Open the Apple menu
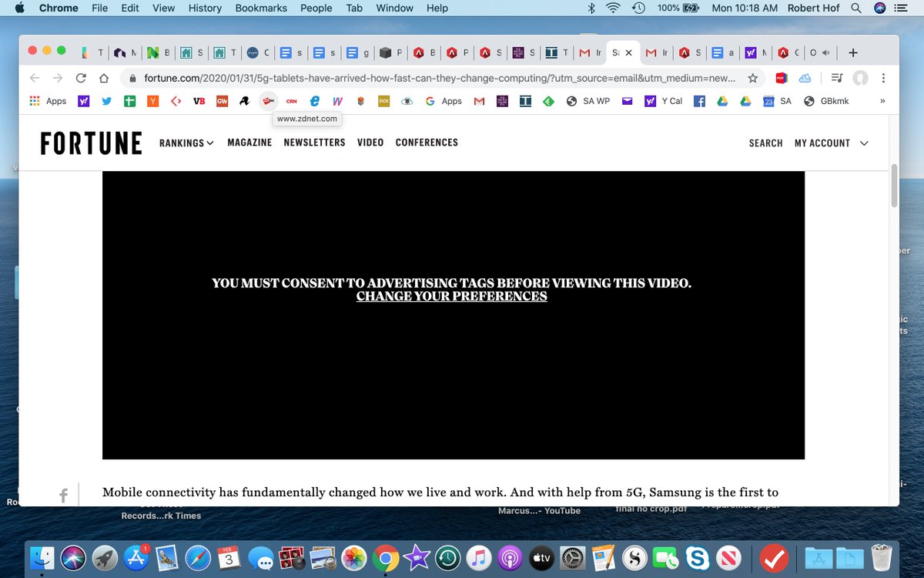This screenshot has width=924, height=578. pyautogui.click(x=20, y=8)
